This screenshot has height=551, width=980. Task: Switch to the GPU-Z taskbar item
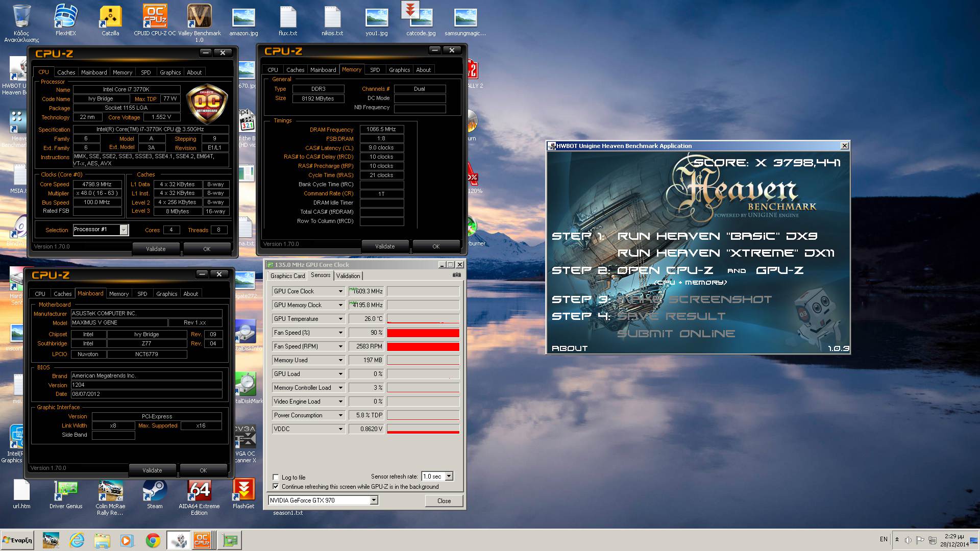tap(230, 540)
